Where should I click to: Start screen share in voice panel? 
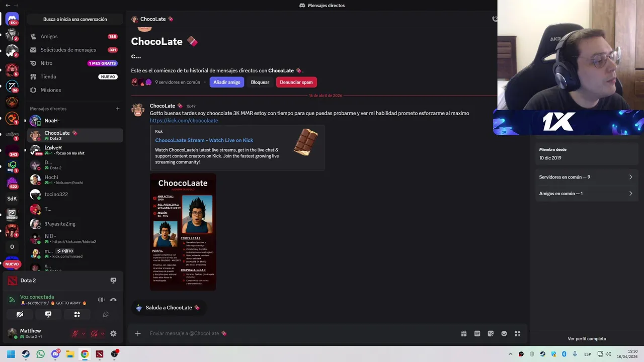[48, 314]
